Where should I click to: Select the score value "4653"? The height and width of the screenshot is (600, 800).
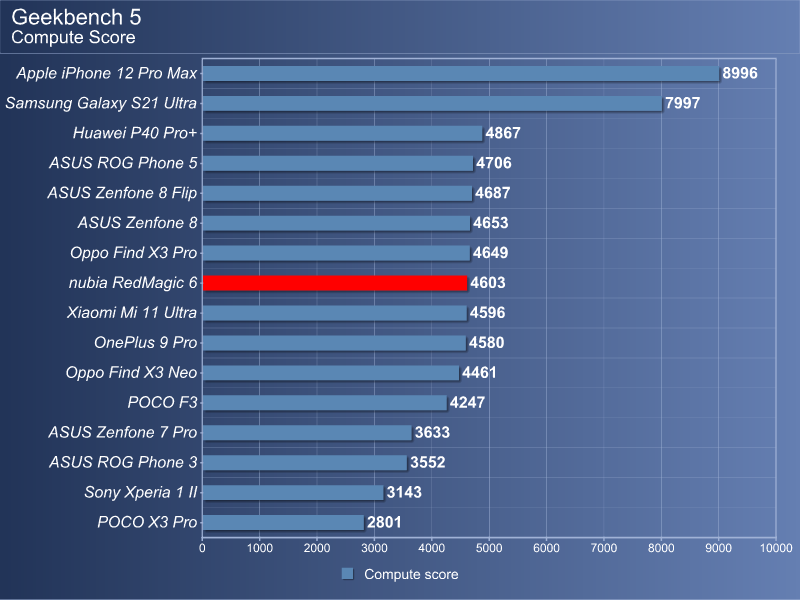point(490,223)
